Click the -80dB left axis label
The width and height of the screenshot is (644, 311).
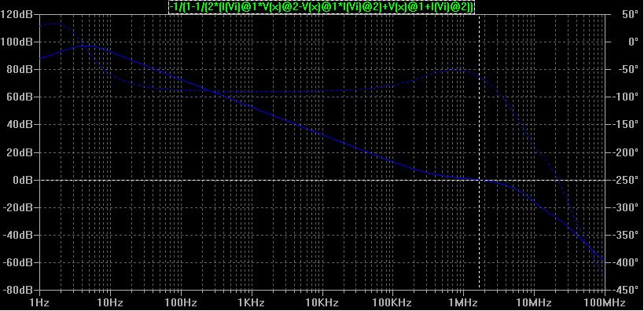click(x=17, y=290)
